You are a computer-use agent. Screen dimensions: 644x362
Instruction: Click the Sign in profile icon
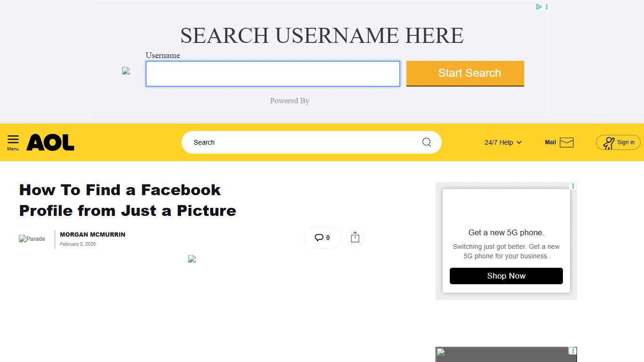click(x=609, y=142)
